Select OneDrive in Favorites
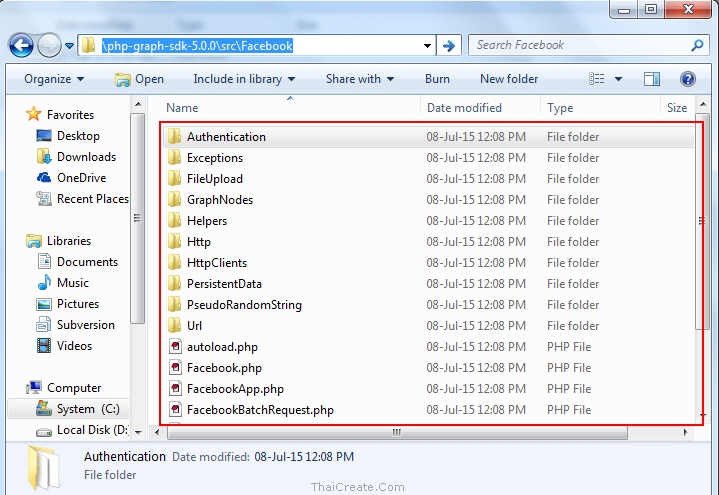The width and height of the screenshot is (719, 495). [71, 178]
